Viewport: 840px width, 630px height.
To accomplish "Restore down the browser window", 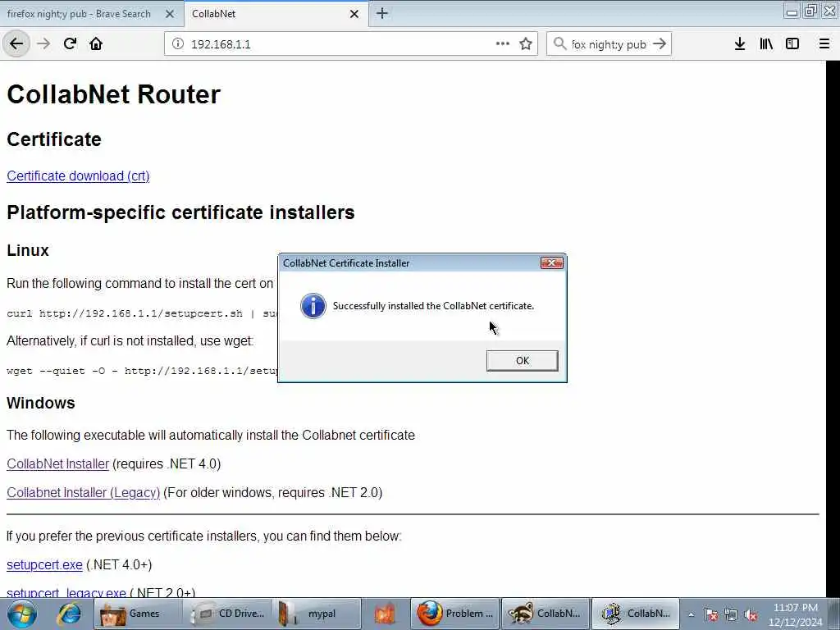I will point(810,11).
